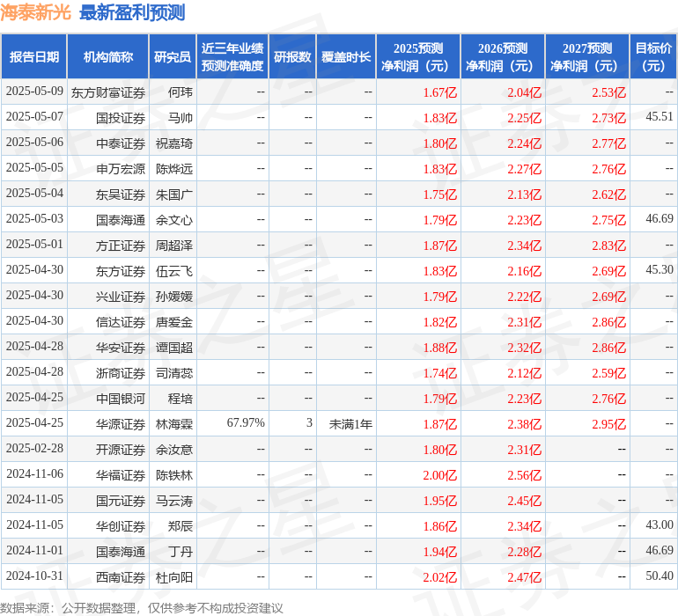The image size is (678, 616).
Task: Click the 近三年业绩预测准确度 header
Action: point(232,56)
